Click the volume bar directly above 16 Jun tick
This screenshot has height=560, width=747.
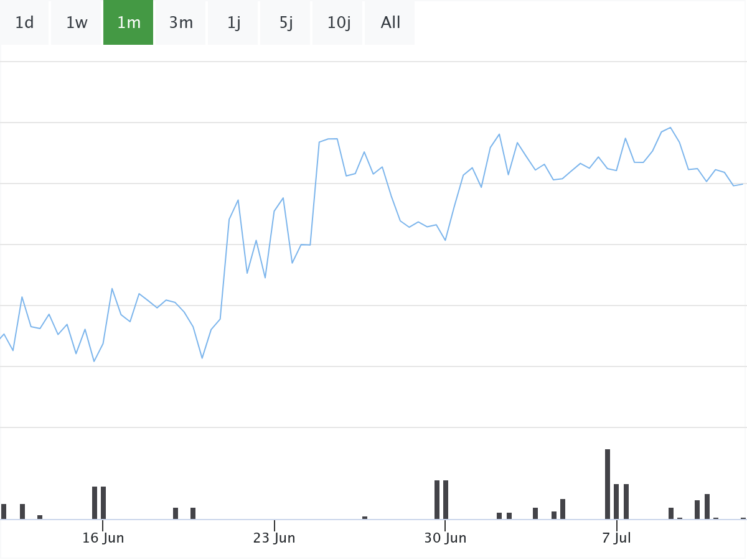pyautogui.click(x=103, y=502)
